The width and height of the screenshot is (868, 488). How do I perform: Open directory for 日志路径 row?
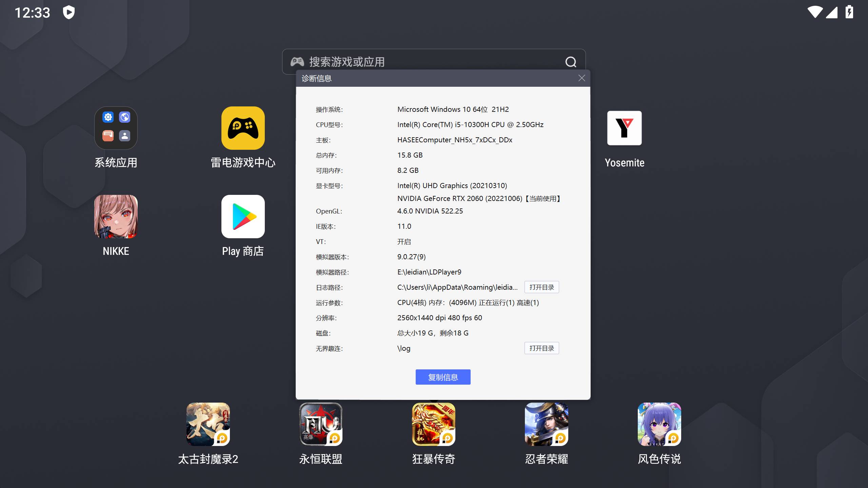point(541,287)
